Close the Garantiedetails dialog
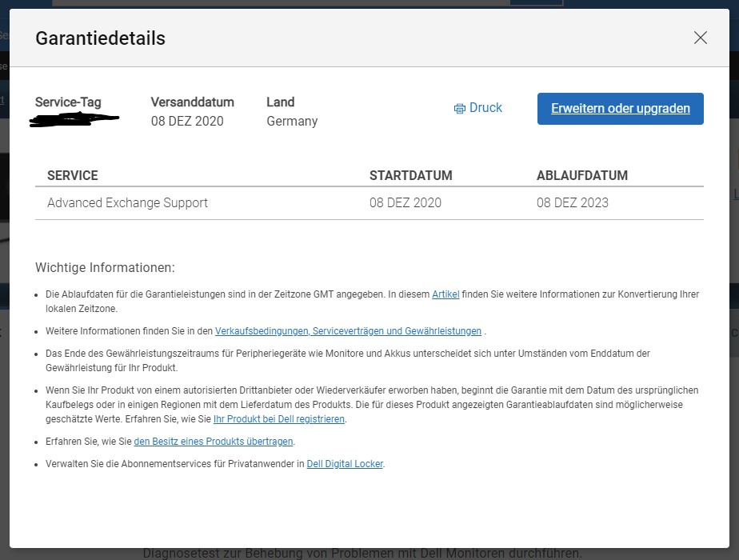Screen dimensions: 739x560 700,38
